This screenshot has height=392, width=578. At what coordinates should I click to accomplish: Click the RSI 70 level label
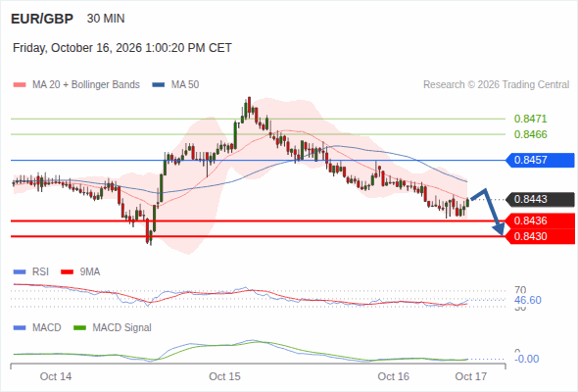pyautogui.click(x=520, y=290)
